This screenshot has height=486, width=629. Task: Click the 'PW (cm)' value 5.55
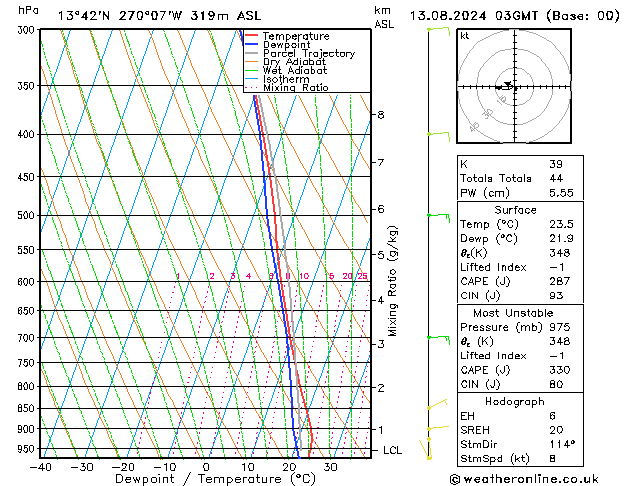561,193
